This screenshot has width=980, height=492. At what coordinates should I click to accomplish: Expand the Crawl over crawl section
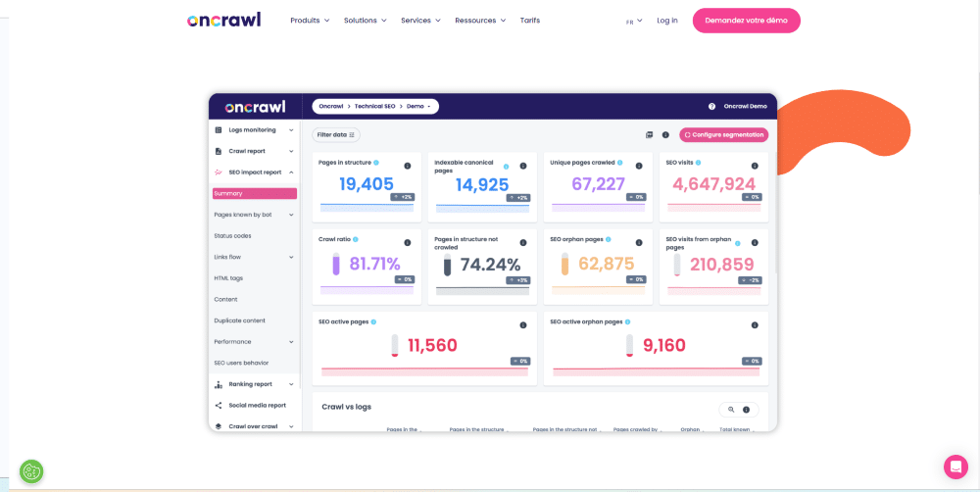(x=255, y=426)
